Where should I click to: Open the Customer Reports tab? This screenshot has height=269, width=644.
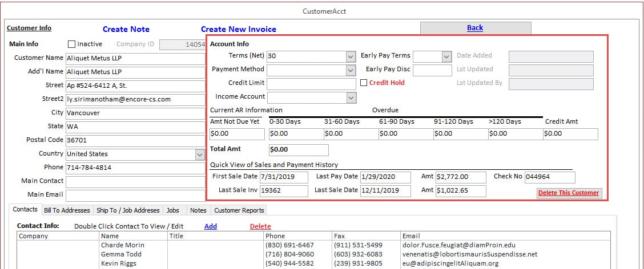tap(239, 210)
